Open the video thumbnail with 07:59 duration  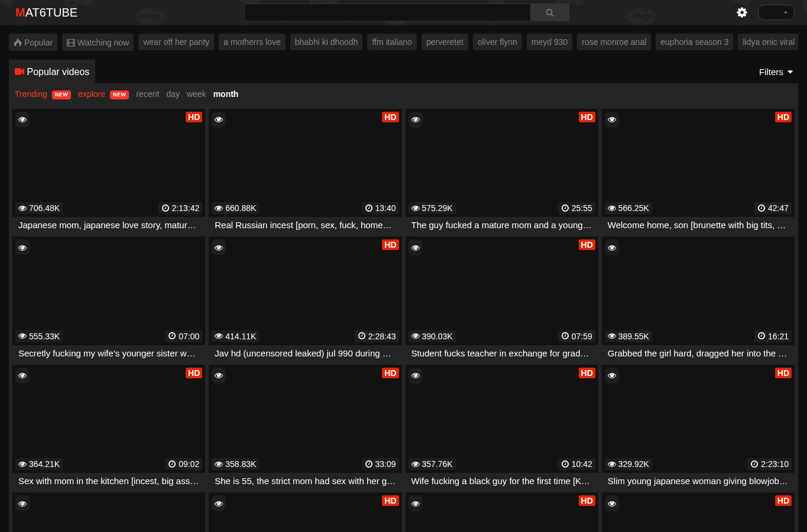(501, 291)
